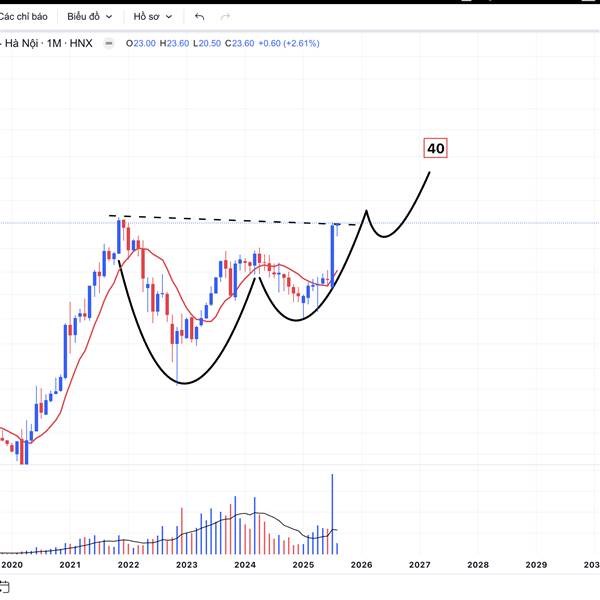
Task: Click the undo arrow icon
Action: [199, 16]
